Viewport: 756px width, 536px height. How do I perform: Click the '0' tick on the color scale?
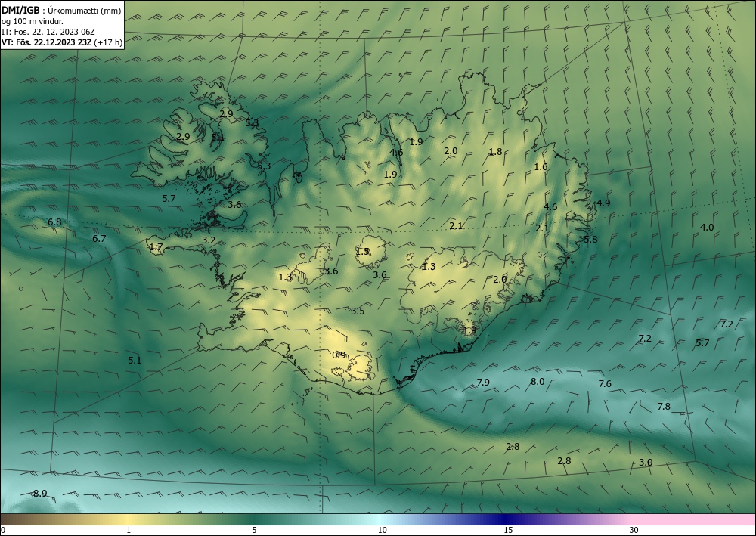(x=3, y=530)
